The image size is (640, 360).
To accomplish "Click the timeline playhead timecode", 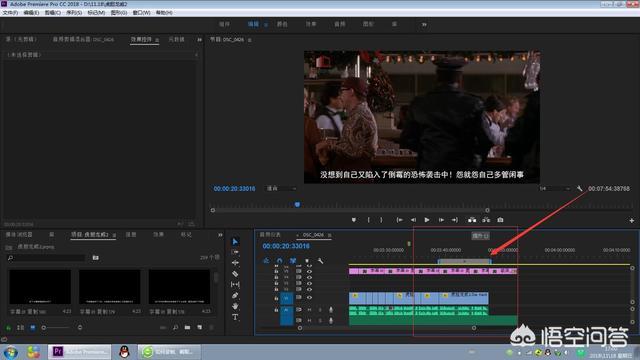I will pyautogui.click(x=286, y=246).
